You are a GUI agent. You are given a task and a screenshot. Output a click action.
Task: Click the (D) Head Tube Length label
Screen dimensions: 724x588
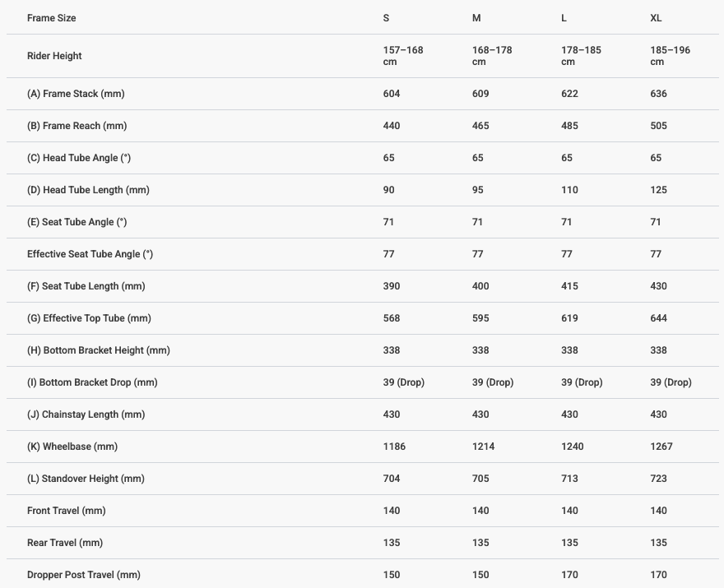tap(88, 190)
